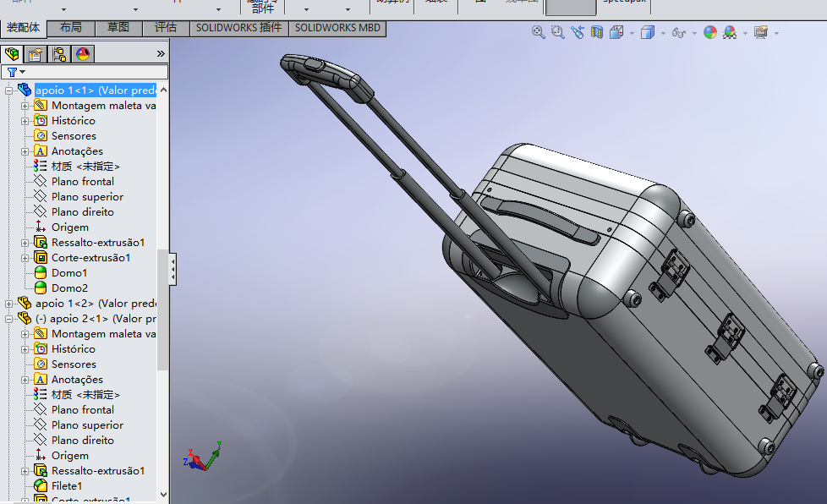Click the View Settings monitor icon
Viewport: 827px width, 504px height.
(x=761, y=33)
